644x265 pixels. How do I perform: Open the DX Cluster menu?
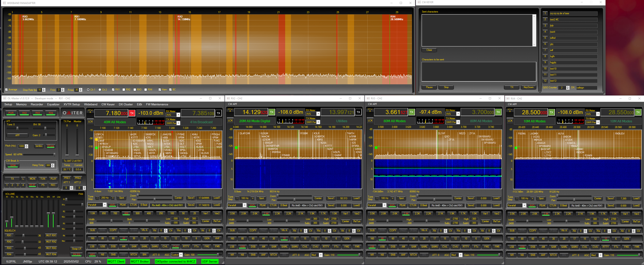(x=126, y=104)
